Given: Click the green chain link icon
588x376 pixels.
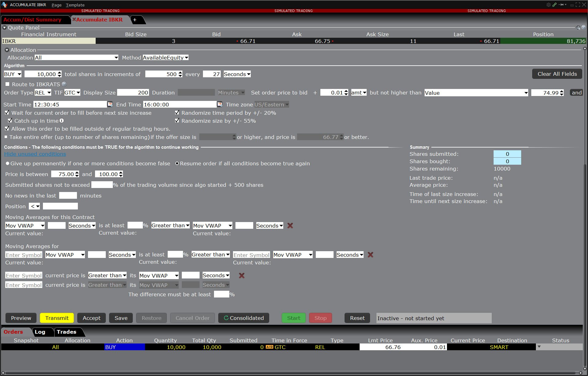Looking at the screenshot, I should click(554, 5).
